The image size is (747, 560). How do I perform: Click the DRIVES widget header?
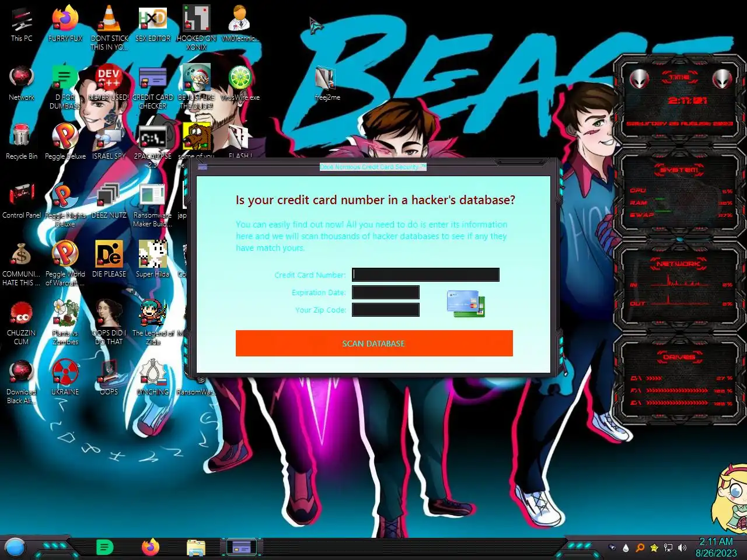(679, 357)
